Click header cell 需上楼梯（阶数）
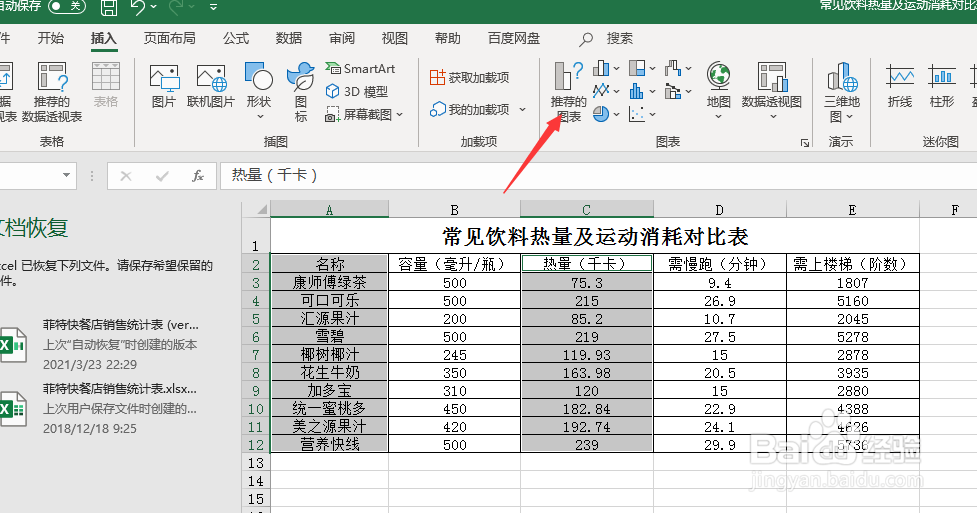The image size is (977, 513). coord(852,264)
